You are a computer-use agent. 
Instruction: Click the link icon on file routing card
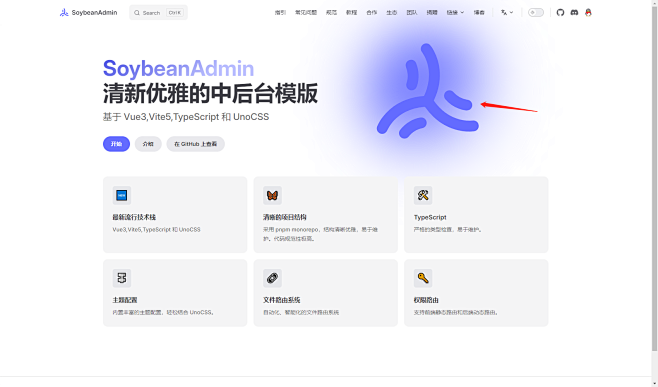point(272,278)
